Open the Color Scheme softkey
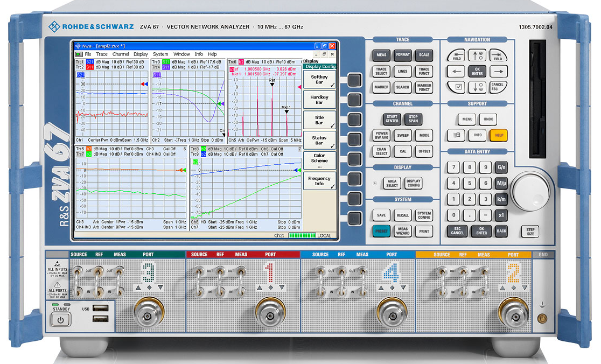601x364 pixels. 320,161
